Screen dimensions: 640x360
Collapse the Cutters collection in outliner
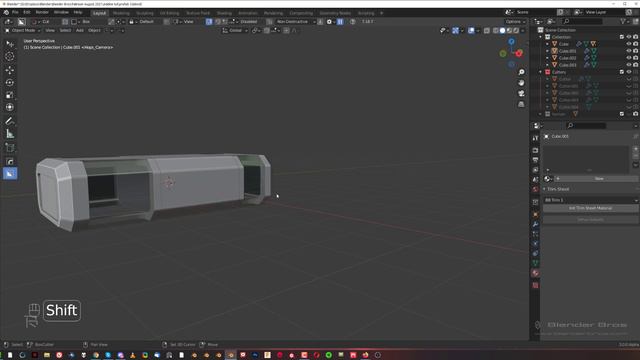click(x=541, y=72)
